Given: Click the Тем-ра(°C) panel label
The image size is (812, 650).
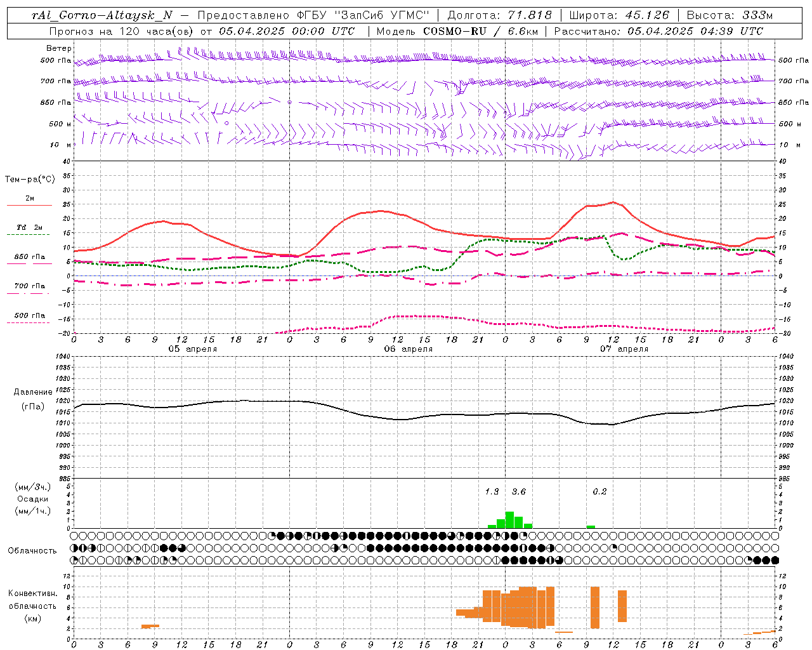Looking at the screenshot, I should 30,180.
